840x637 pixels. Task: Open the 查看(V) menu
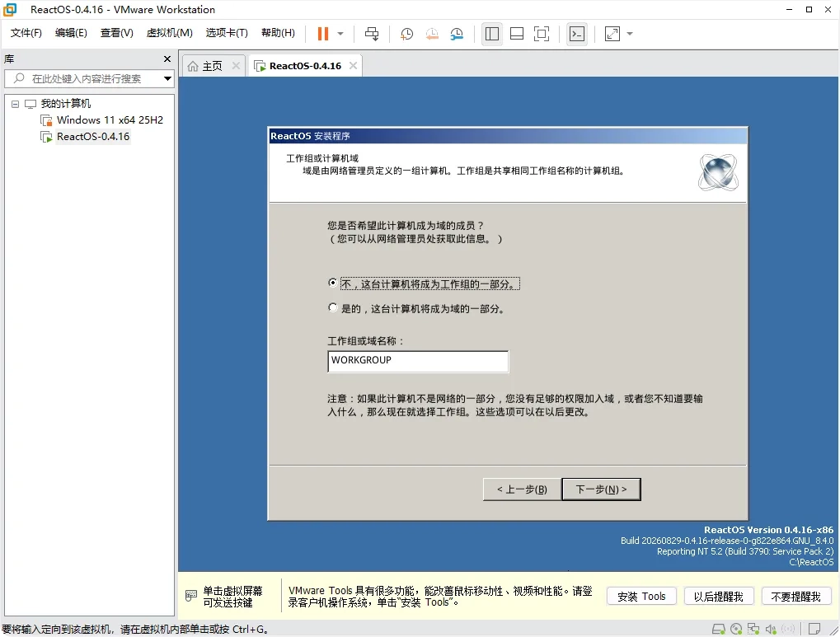117,33
